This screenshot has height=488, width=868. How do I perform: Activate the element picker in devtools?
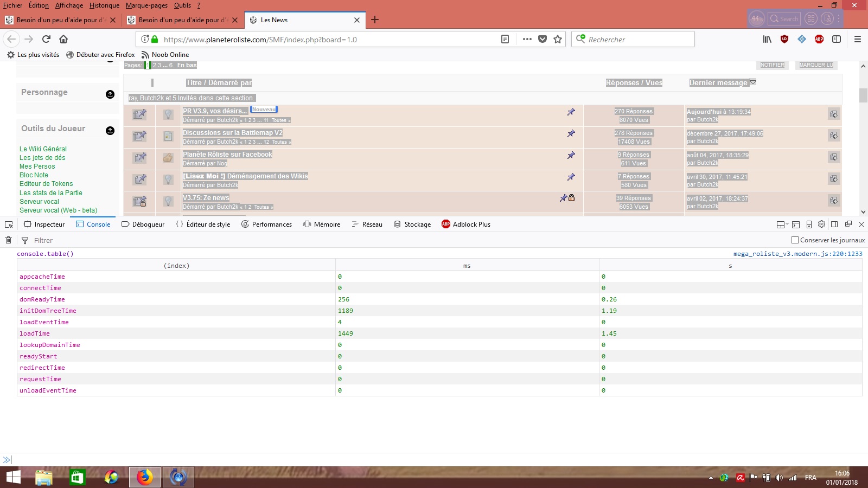click(9, 224)
